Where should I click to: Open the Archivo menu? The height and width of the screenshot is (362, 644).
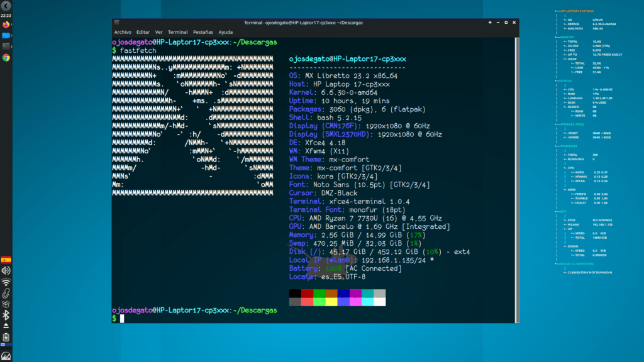(x=123, y=32)
